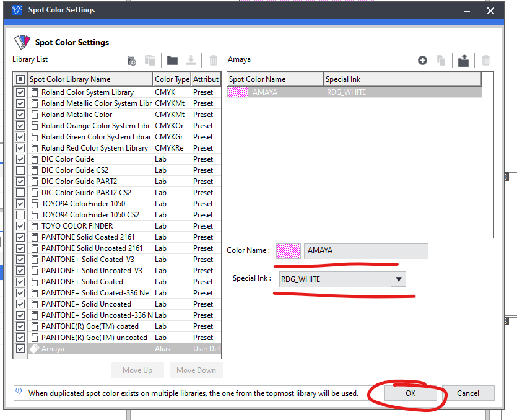Select the Amaya library row
The image size is (517, 420).
tap(93, 349)
